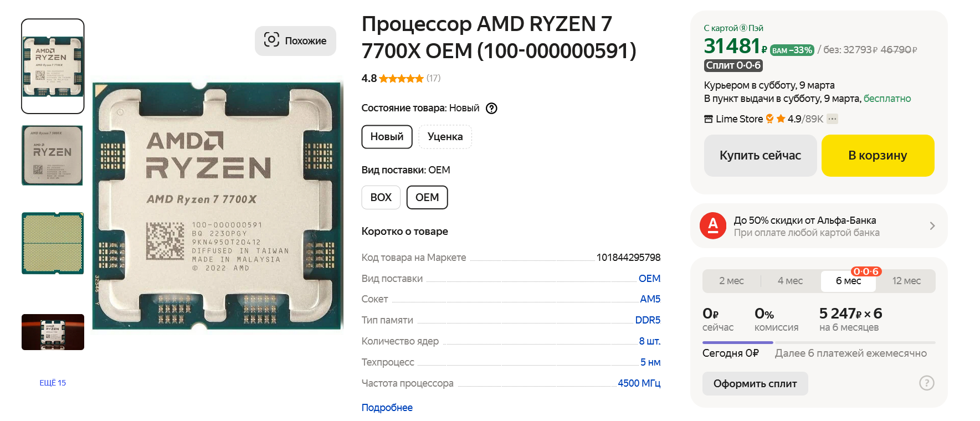
Task: Click the help icon in the split panel
Action: pyautogui.click(x=926, y=383)
